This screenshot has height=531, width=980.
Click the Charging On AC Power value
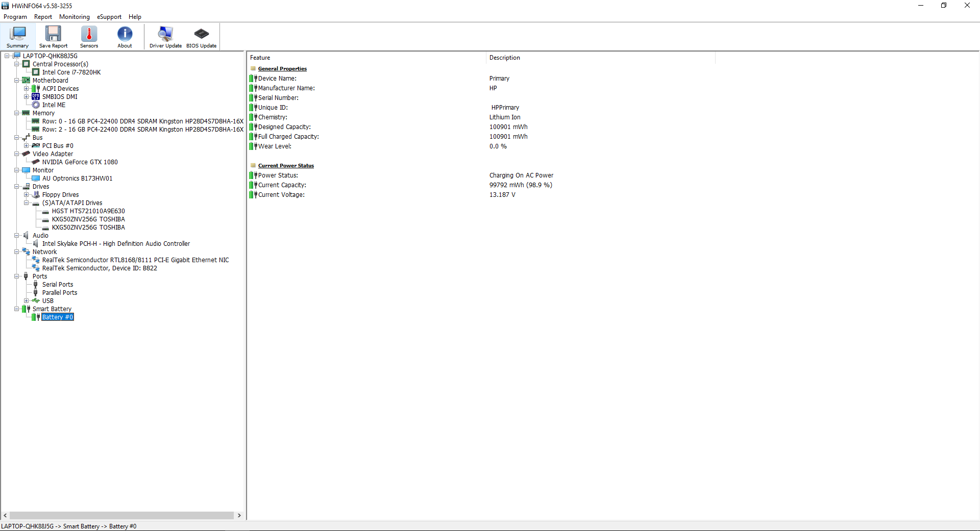tap(521, 175)
